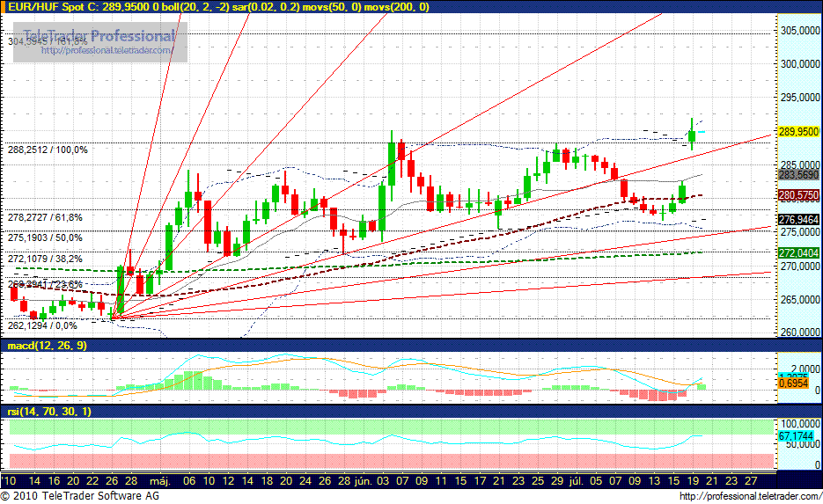Open the professional.teletrader.com footer link
This screenshot has width=823, height=504.
[x=751, y=496]
